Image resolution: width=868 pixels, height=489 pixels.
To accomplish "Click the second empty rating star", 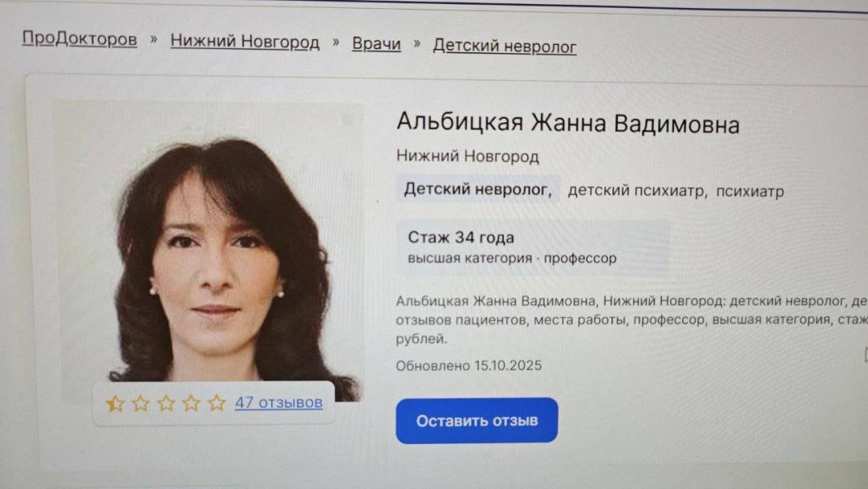I will [x=141, y=403].
